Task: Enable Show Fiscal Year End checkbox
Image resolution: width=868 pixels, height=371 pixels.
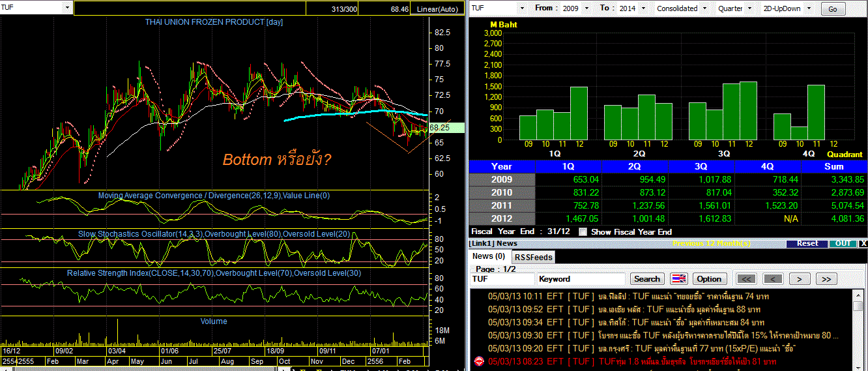Action: point(583,231)
